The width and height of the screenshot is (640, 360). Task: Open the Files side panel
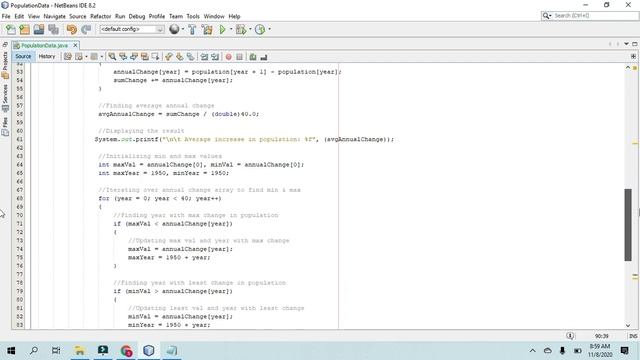pyautogui.click(x=5, y=127)
